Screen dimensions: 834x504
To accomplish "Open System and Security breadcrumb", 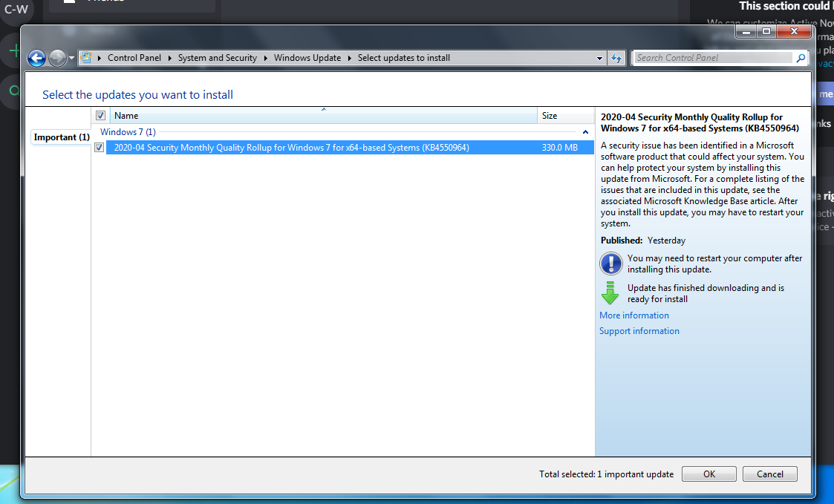I will (x=217, y=57).
